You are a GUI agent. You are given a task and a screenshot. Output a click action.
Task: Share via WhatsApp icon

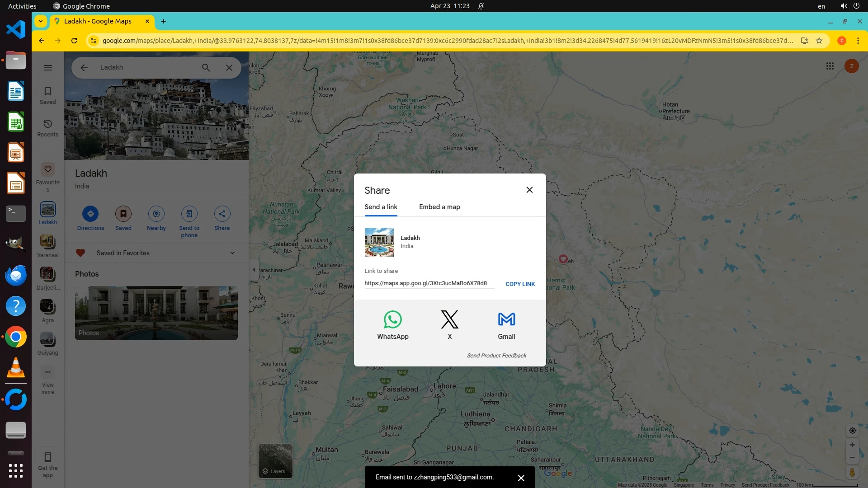(x=392, y=319)
